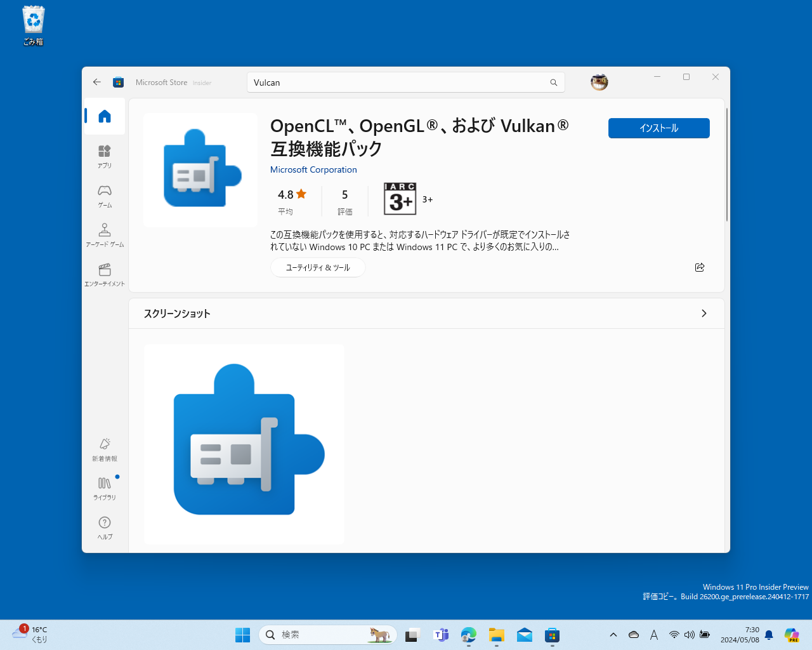
Task: Open ヘルプ in the sidebar
Action: [x=105, y=527]
